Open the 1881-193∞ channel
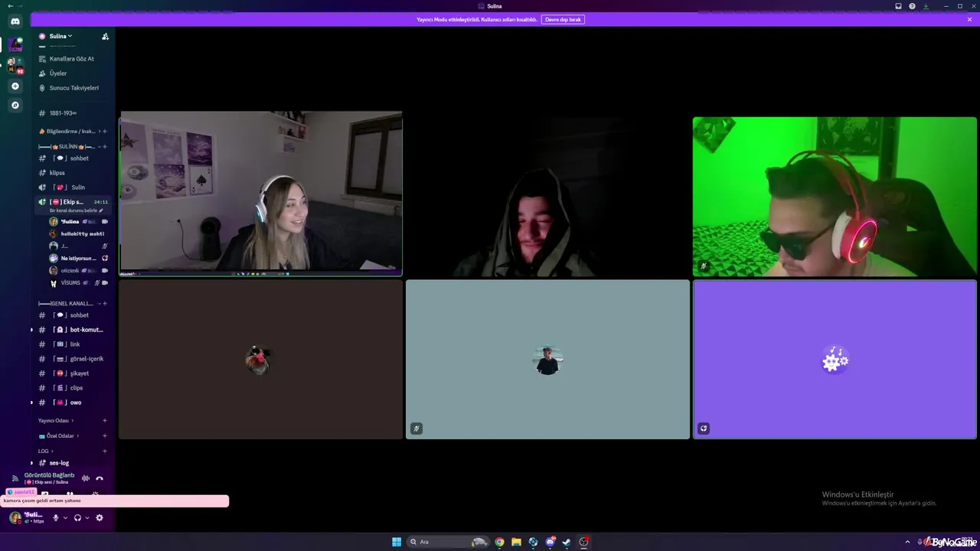 63,113
